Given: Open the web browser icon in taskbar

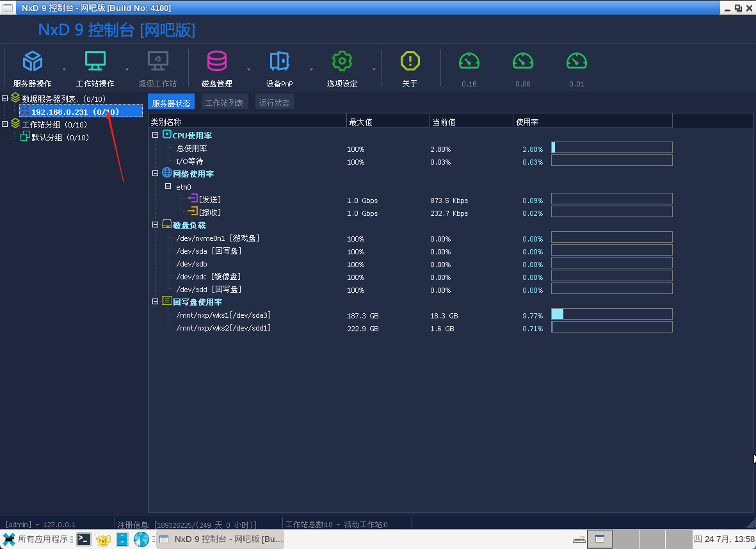Looking at the screenshot, I should [141, 539].
